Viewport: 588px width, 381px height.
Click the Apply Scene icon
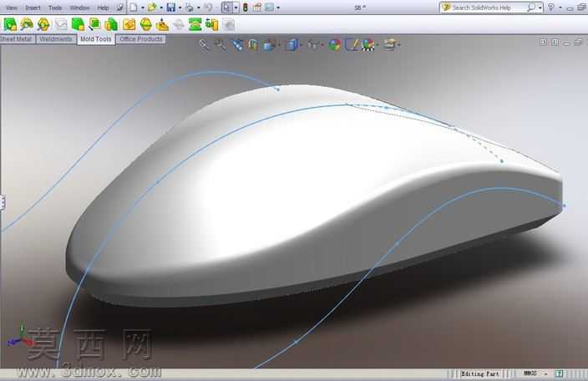click(x=367, y=45)
